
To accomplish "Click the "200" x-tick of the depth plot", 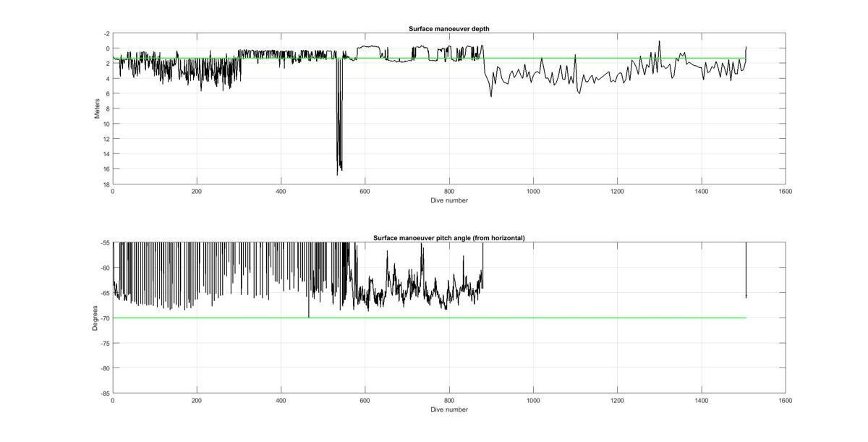I will point(197,192).
